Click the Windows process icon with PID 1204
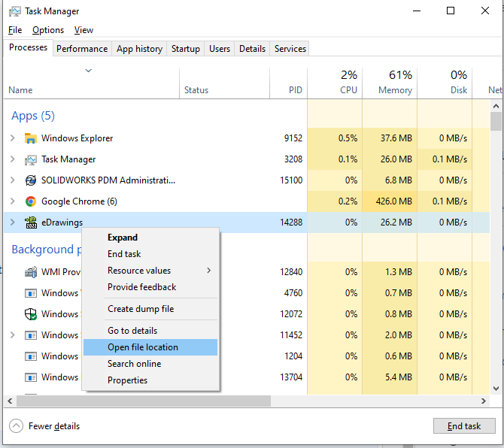 pos(31,356)
